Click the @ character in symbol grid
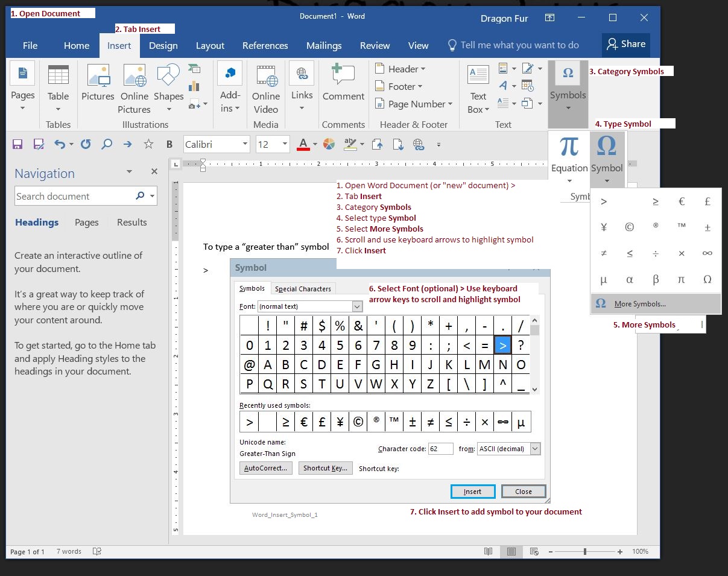The width and height of the screenshot is (728, 576). click(x=249, y=364)
